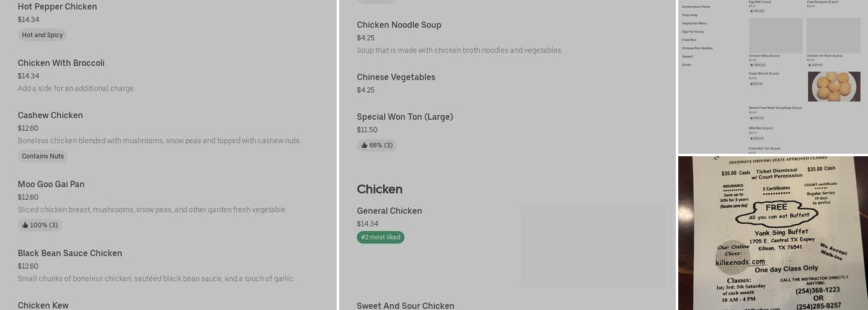Click thumbs-up icon under Sugar Biscuit
Image resolution: width=868 pixels, height=310 pixels.
pos(751,83)
